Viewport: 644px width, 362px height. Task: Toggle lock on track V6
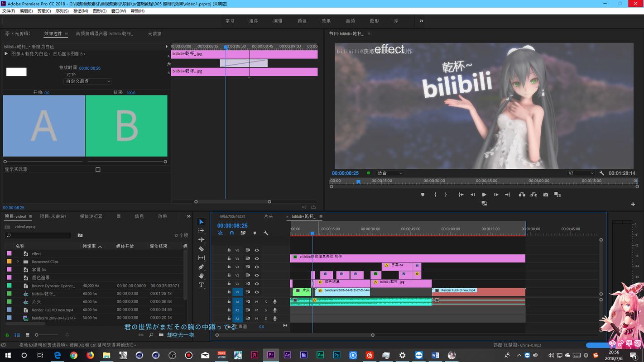(229, 250)
